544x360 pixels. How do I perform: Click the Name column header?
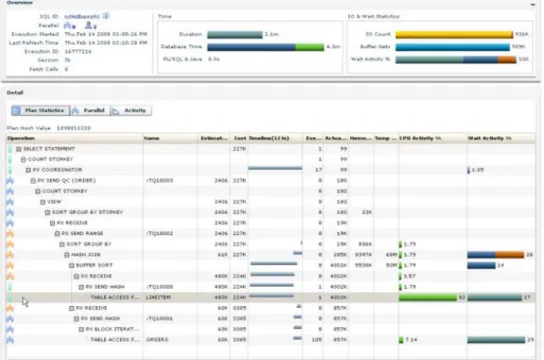(170, 138)
